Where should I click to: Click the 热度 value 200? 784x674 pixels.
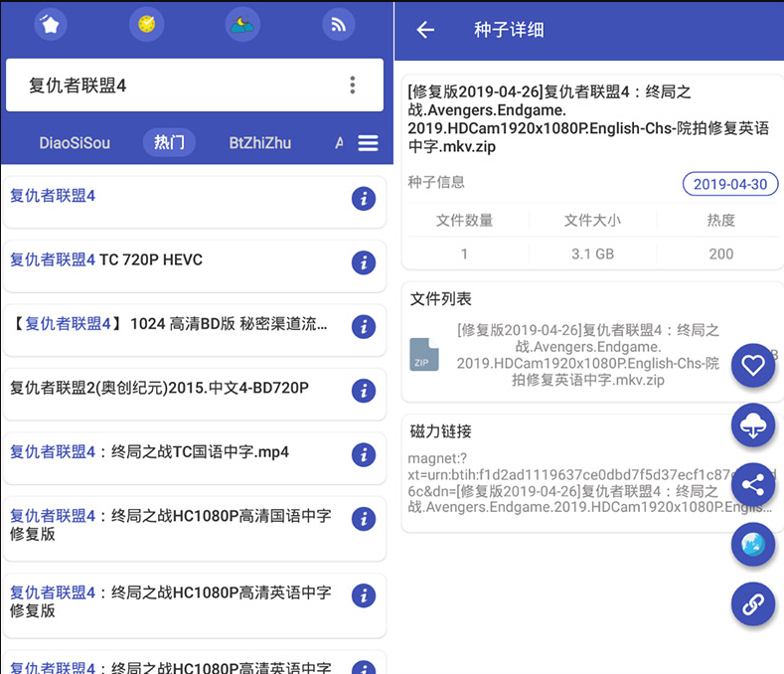pyautogui.click(x=721, y=253)
